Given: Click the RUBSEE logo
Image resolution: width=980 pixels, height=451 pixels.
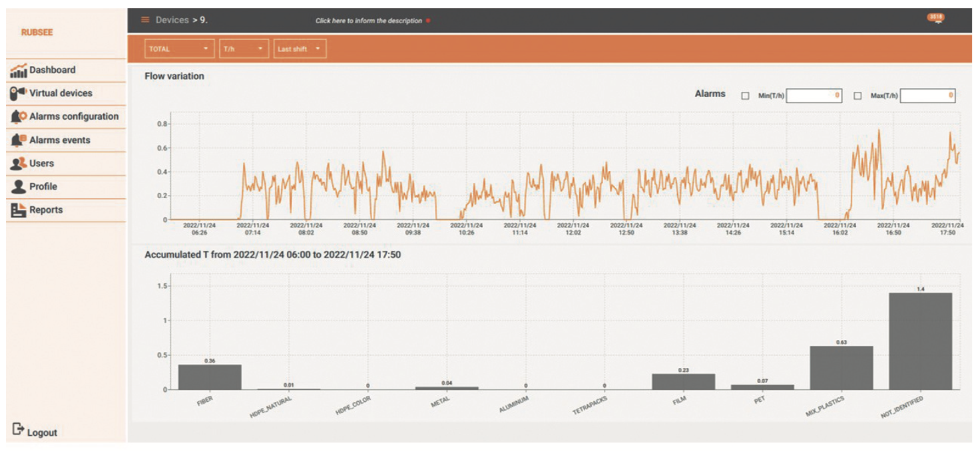Looking at the screenshot, I should 37,33.
